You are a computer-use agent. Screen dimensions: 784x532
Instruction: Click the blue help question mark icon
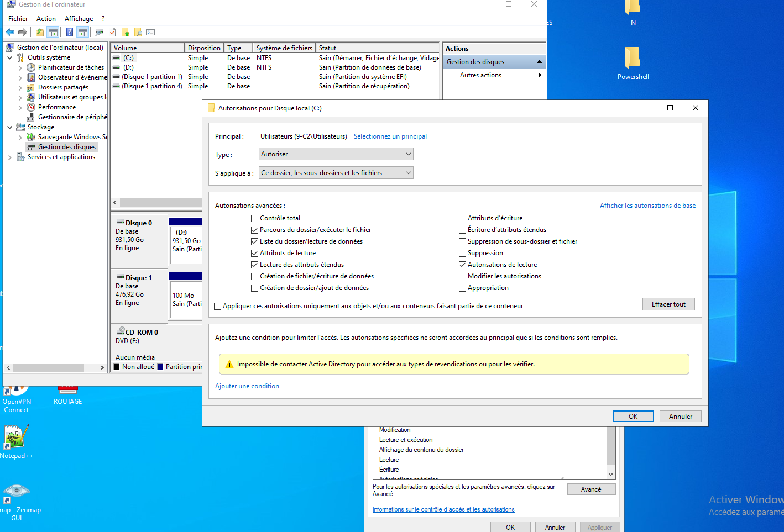click(x=69, y=32)
